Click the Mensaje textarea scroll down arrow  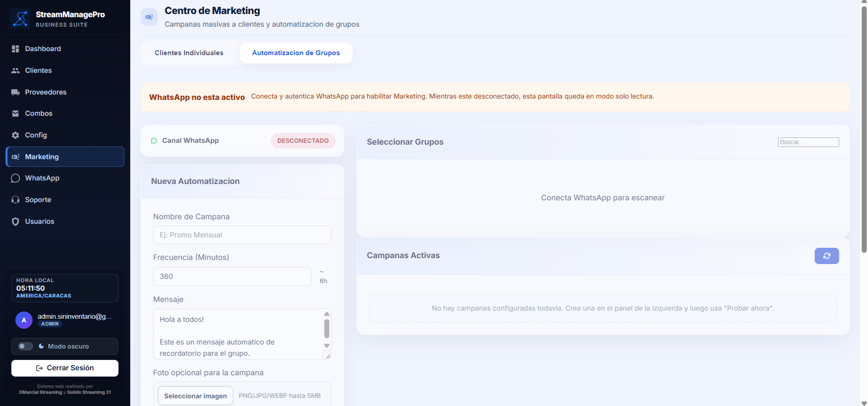pyautogui.click(x=327, y=346)
